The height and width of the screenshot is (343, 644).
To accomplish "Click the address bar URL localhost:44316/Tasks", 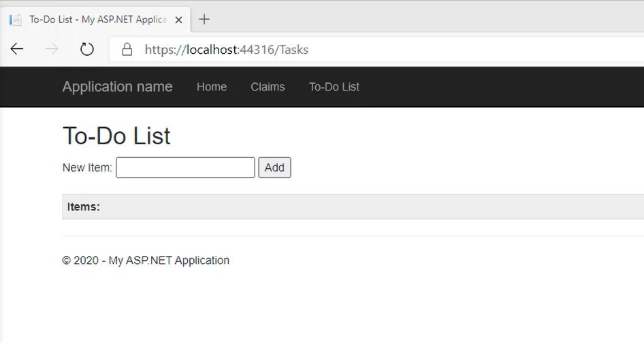I will pyautogui.click(x=227, y=50).
